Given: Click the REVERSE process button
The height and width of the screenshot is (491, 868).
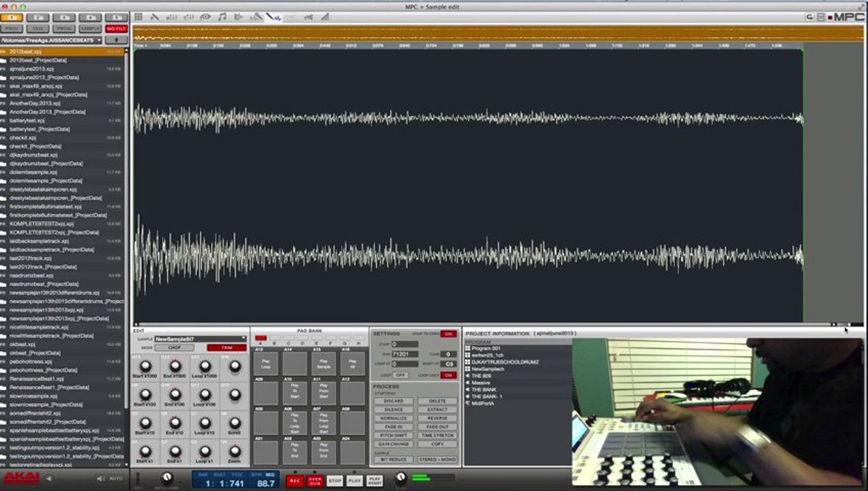Looking at the screenshot, I should pyautogui.click(x=437, y=418).
